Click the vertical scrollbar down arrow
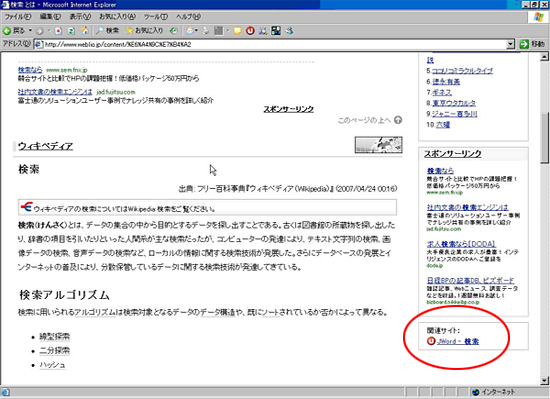This screenshot has height=399, width=550. click(x=544, y=380)
